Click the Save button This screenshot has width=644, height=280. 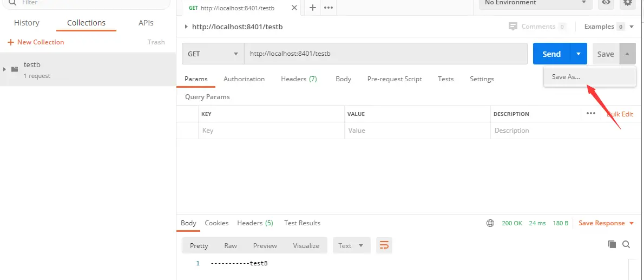pyautogui.click(x=606, y=54)
